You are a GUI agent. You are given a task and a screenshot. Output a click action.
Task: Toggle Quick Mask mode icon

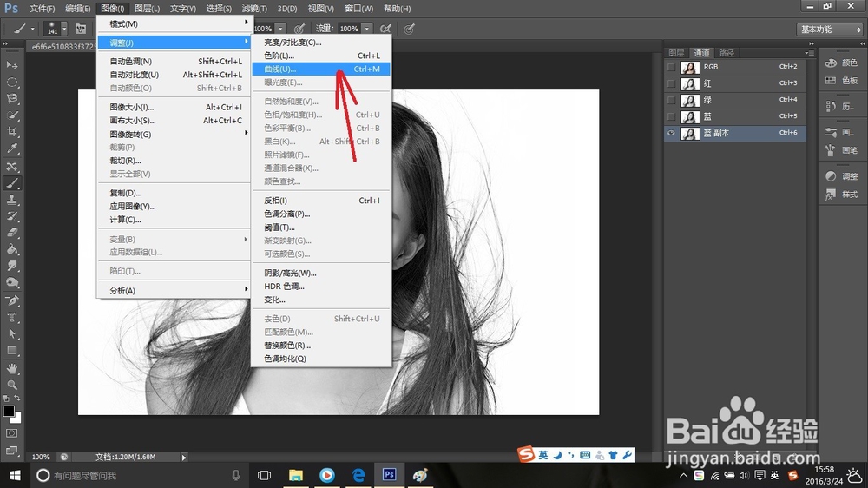pyautogui.click(x=11, y=433)
